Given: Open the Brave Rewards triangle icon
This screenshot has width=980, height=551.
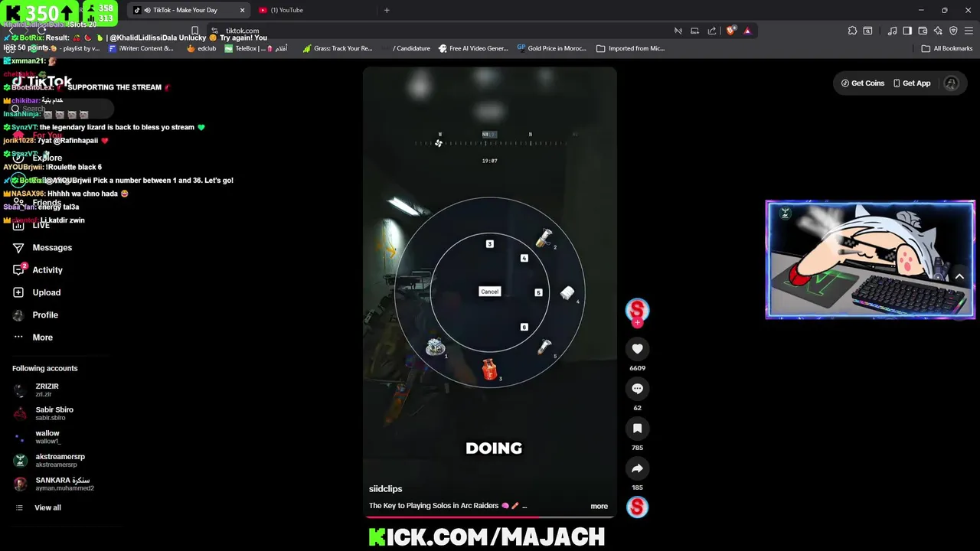Looking at the screenshot, I should click(x=747, y=31).
